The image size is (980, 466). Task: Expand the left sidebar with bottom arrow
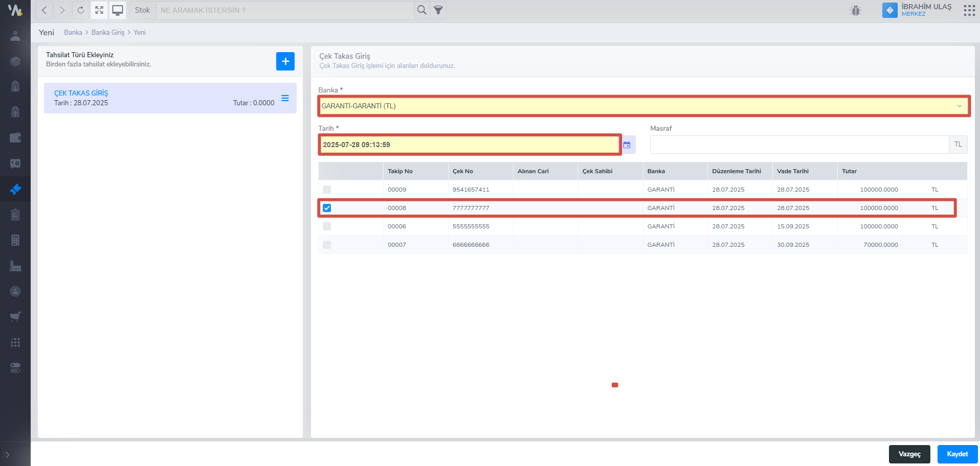7,454
